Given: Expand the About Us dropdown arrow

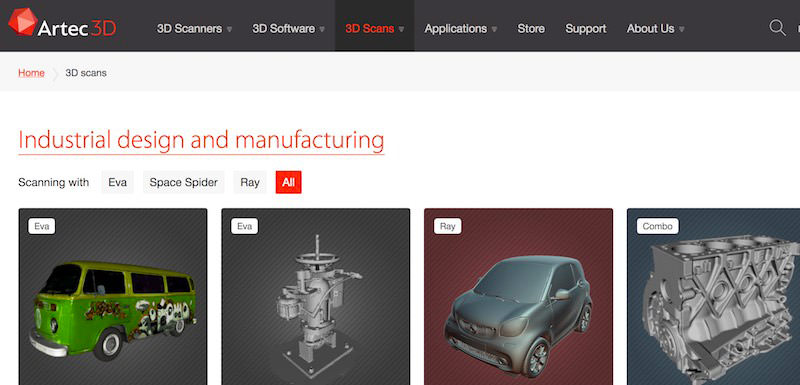Looking at the screenshot, I should 682,30.
